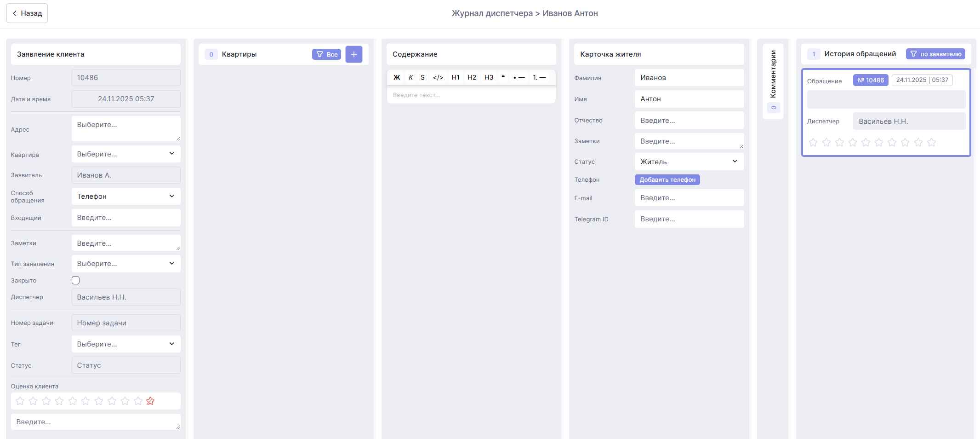Insert a blockquote in the content editor
The height and width of the screenshot is (439, 980).
pyautogui.click(x=503, y=77)
